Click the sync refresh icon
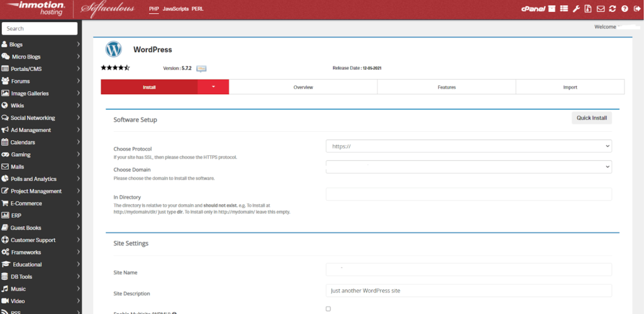 [613, 9]
